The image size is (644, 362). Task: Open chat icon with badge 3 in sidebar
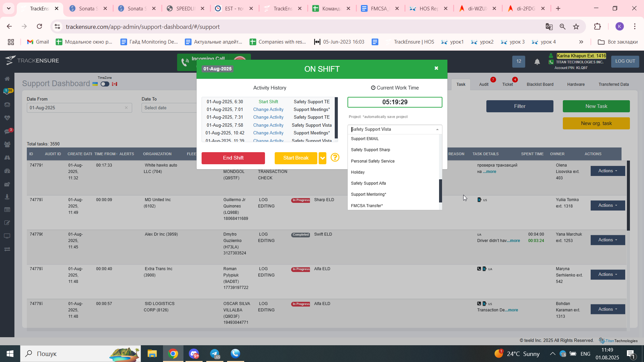pos(7,131)
